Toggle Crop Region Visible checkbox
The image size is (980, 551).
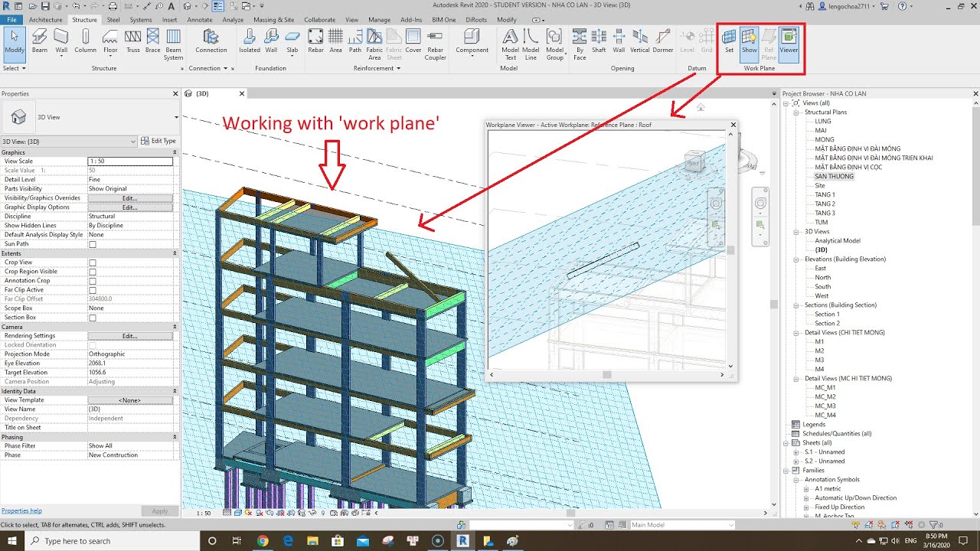coord(93,272)
